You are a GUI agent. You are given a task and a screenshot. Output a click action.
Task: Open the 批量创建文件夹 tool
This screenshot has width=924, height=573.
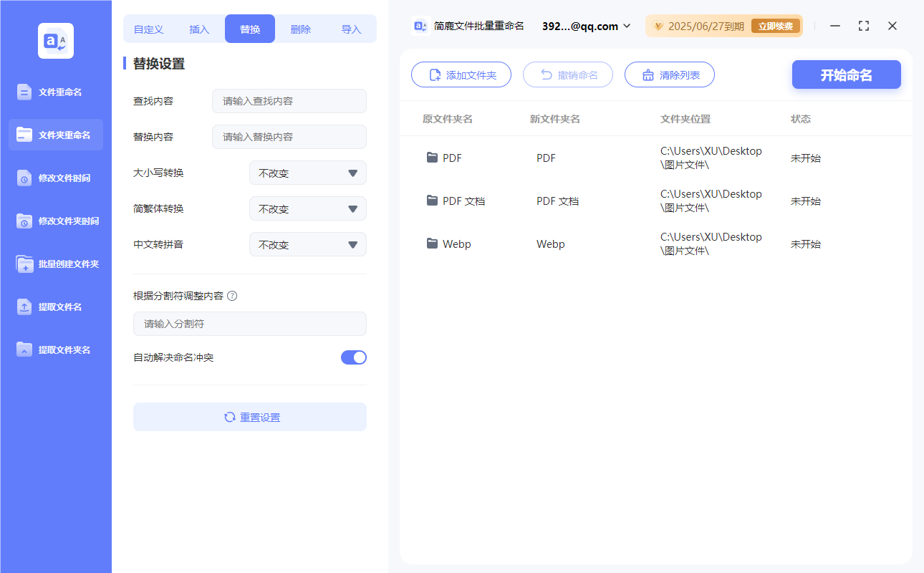[x=55, y=264]
